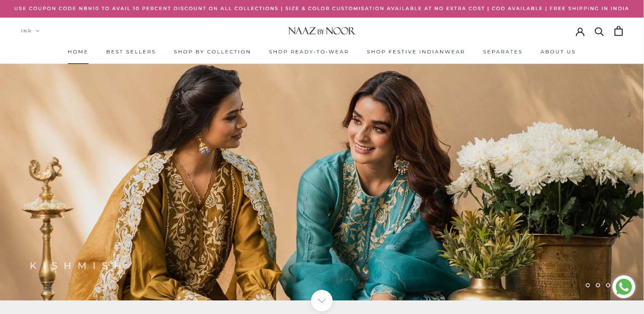The width and height of the screenshot is (644, 314).
Task: Click the Naaz by Noor logo
Action: coord(322,31)
